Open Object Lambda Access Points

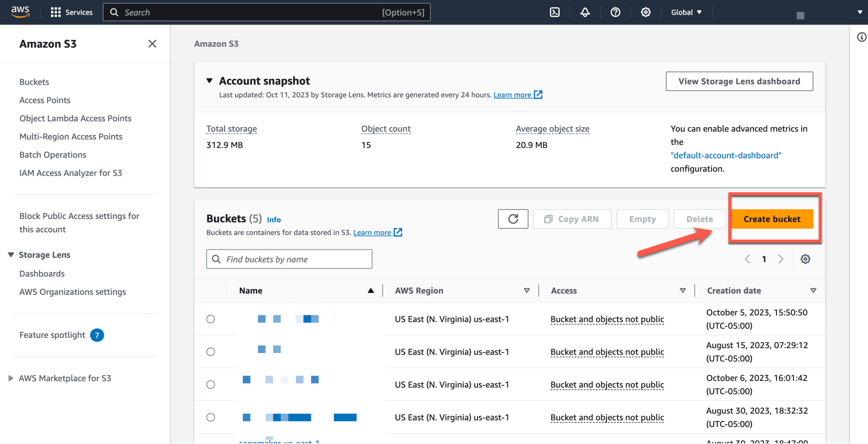pyautogui.click(x=76, y=119)
